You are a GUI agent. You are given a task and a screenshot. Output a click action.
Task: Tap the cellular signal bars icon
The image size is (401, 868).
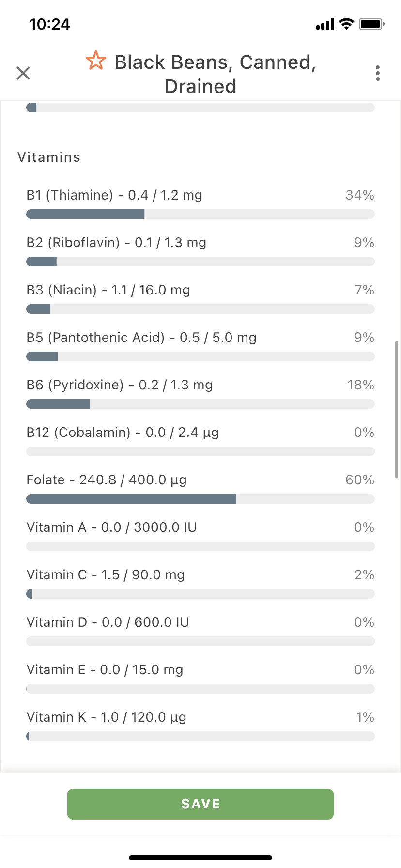(325, 24)
